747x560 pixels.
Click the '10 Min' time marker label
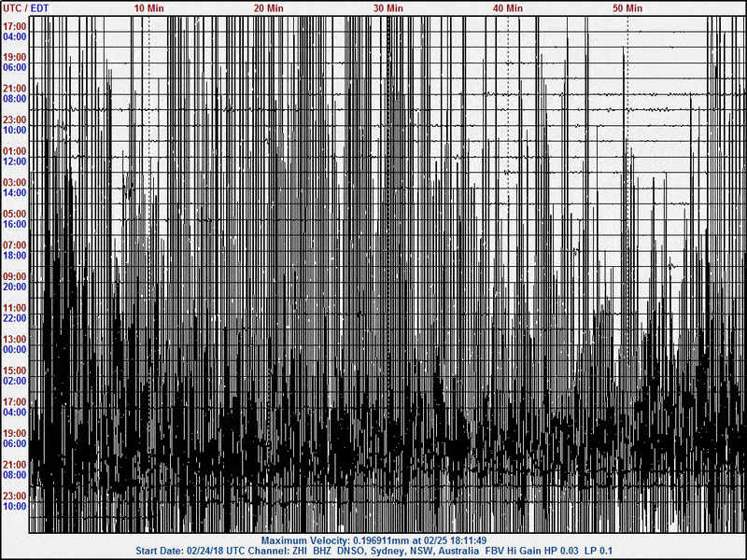tap(148, 8)
